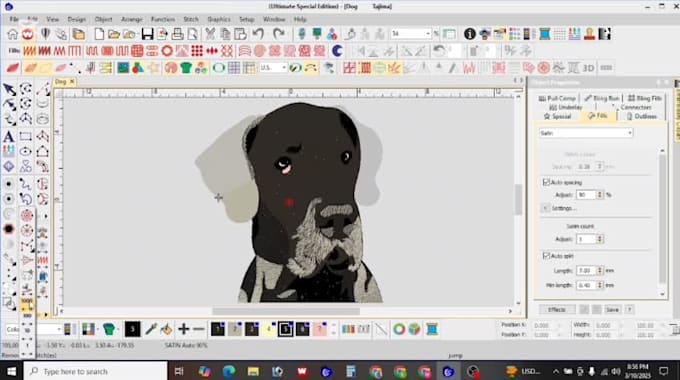The width and height of the screenshot is (680, 380).
Task: Choose the Text tool A
Action: tap(9, 137)
